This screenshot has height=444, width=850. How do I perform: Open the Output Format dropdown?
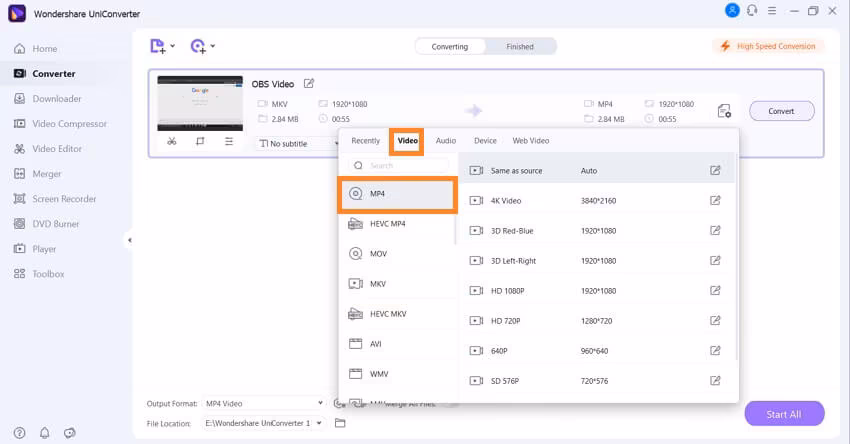point(263,403)
